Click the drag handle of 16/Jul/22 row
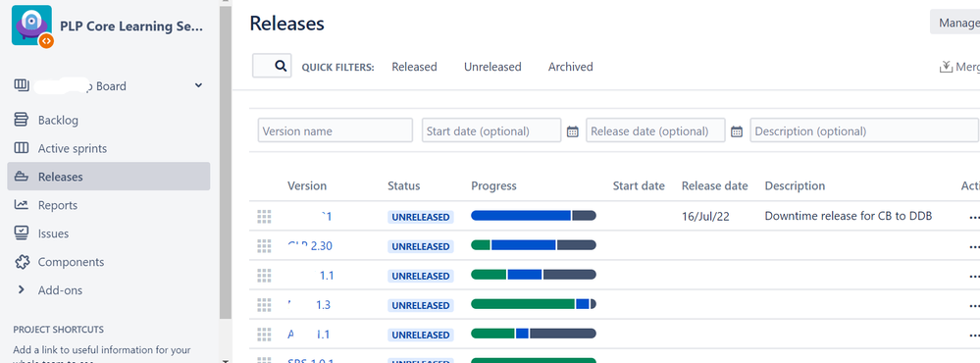Image resolution: width=980 pixels, height=363 pixels. click(x=264, y=217)
